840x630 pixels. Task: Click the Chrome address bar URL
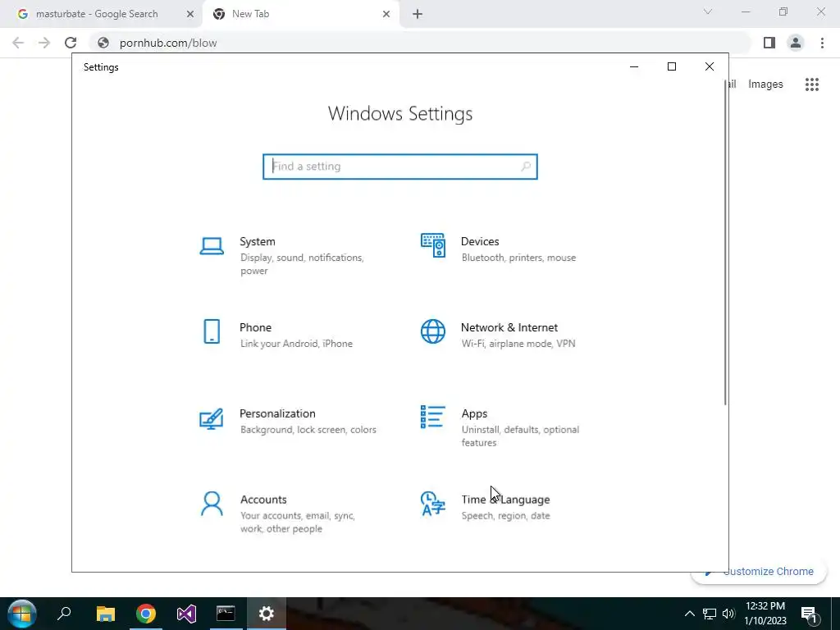click(x=167, y=43)
